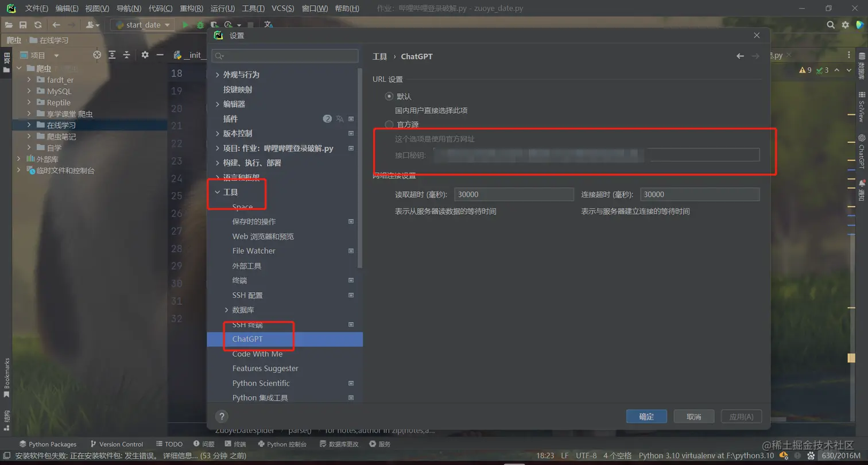Collapse the 工具 settings category
This screenshot has height=465, width=868.
[217, 192]
